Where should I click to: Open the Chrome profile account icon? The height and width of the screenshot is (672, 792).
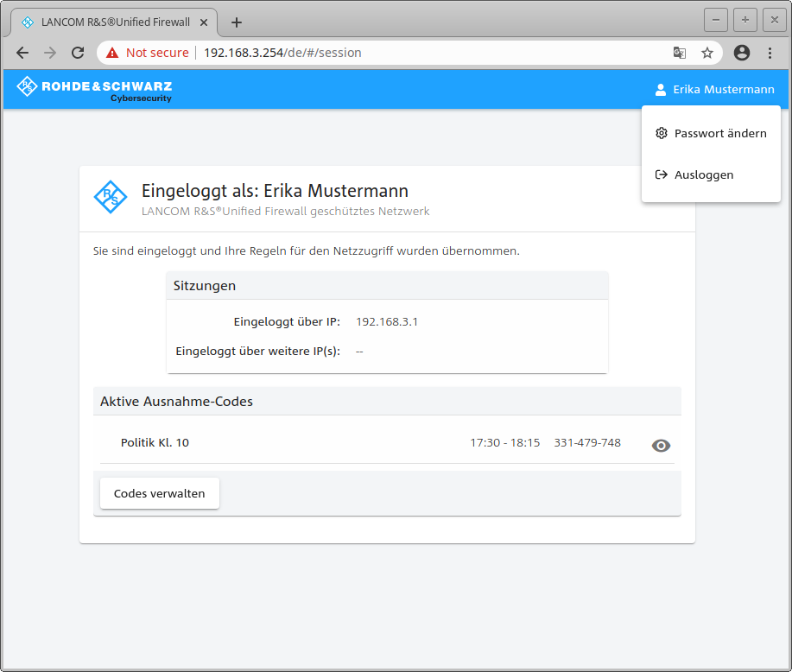pos(741,53)
